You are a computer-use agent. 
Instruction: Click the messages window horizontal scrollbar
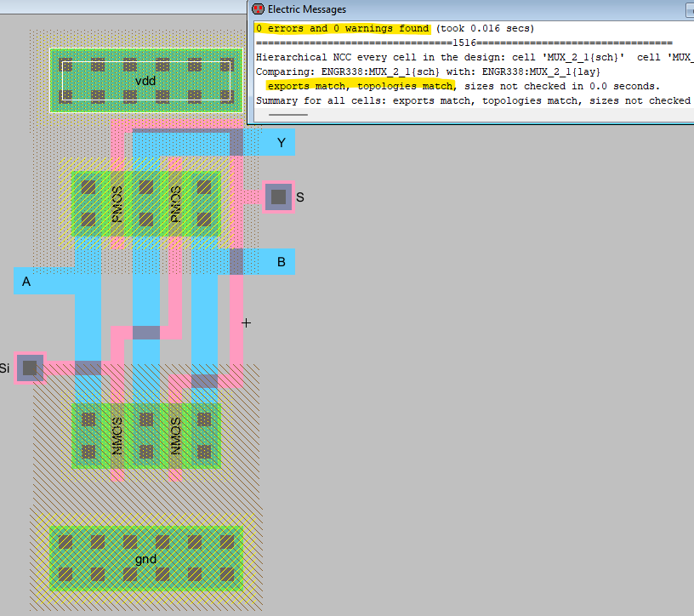[287, 113]
